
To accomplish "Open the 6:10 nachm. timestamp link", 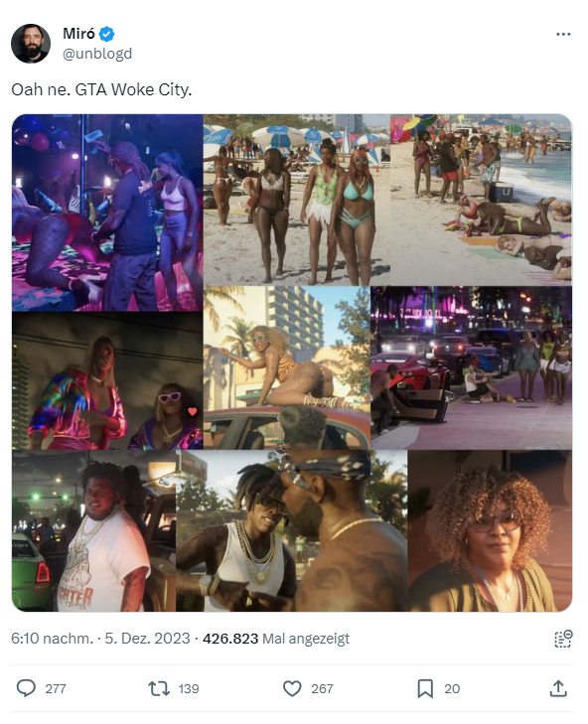I will [53, 639].
